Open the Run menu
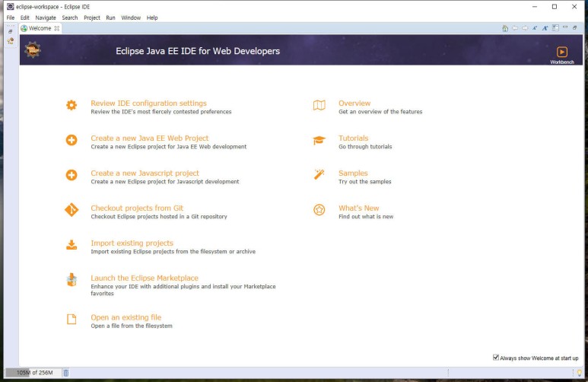The width and height of the screenshot is (588, 382). pyautogui.click(x=110, y=18)
